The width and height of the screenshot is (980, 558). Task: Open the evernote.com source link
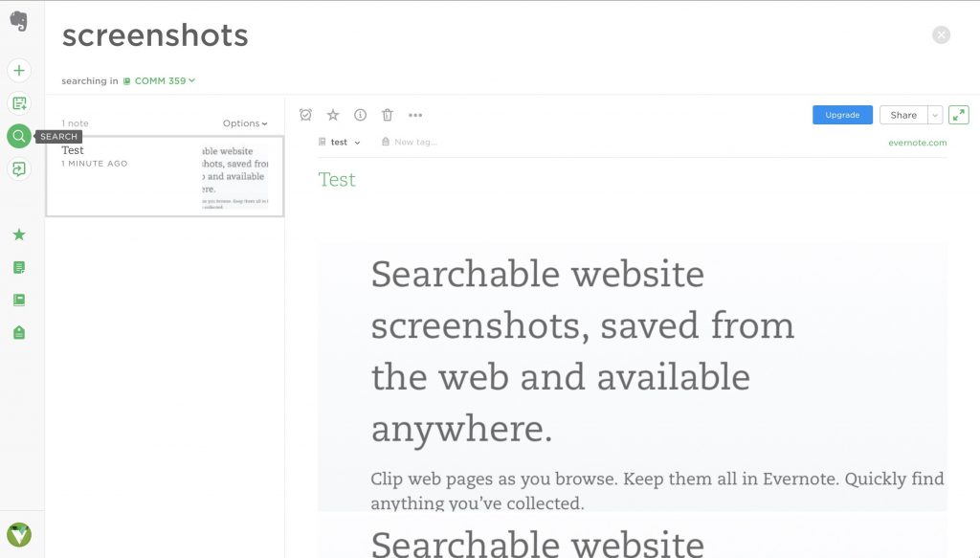coord(917,143)
